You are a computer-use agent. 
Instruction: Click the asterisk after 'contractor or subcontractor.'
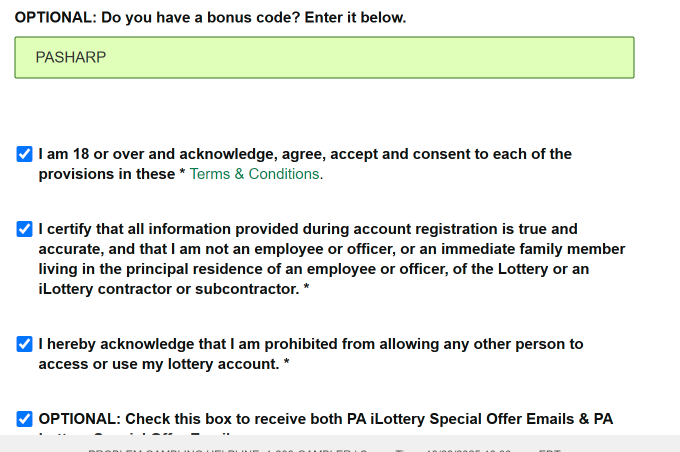pyautogui.click(x=306, y=290)
